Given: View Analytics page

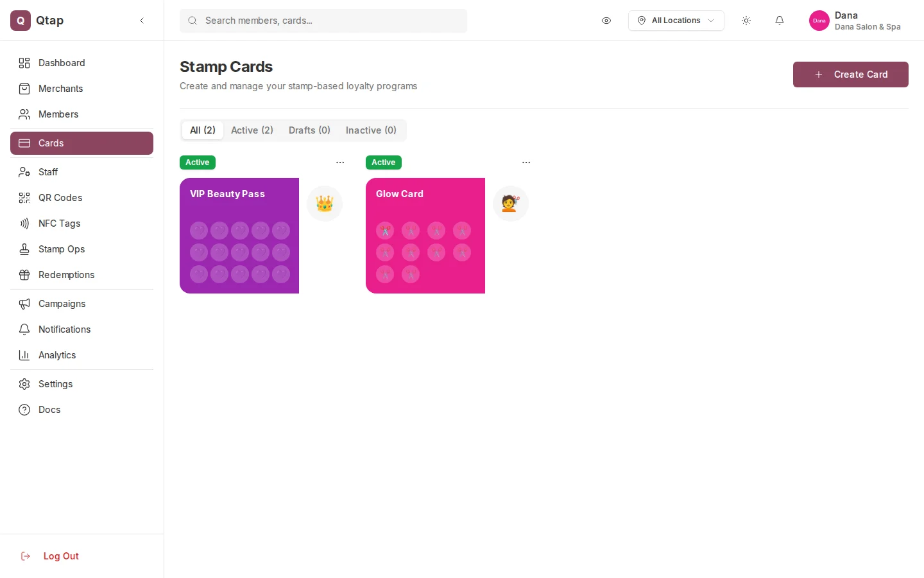Looking at the screenshot, I should coord(81,355).
